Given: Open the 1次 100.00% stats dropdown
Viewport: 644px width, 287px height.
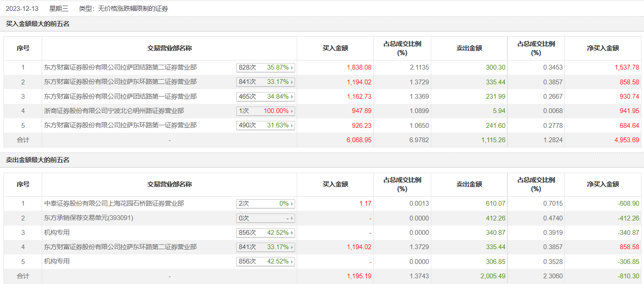Looking at the screenshot, I should point(292,111).
